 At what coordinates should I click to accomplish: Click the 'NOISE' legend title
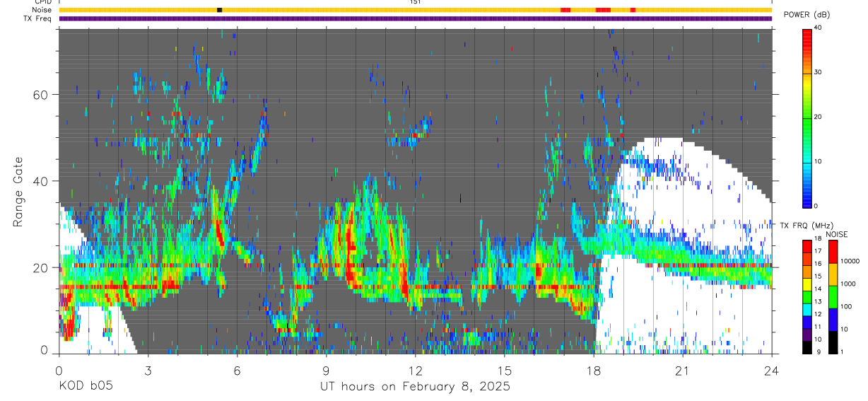tap(837, 234)
